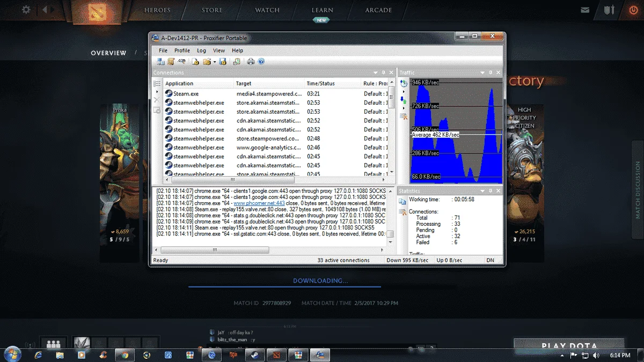Screen dimensions: 644x362
Task: Open the Profile menu
Action: coord(182,50)
